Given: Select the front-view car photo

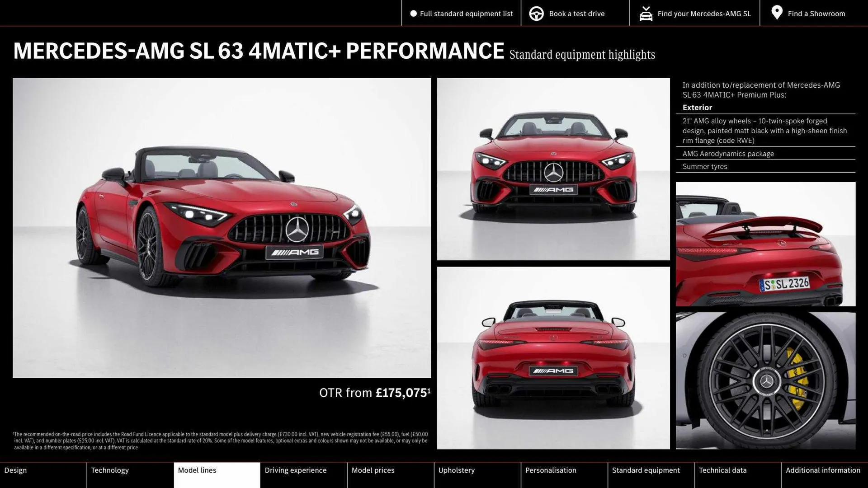Looking at the screenshot, I should tap(553, 169).
